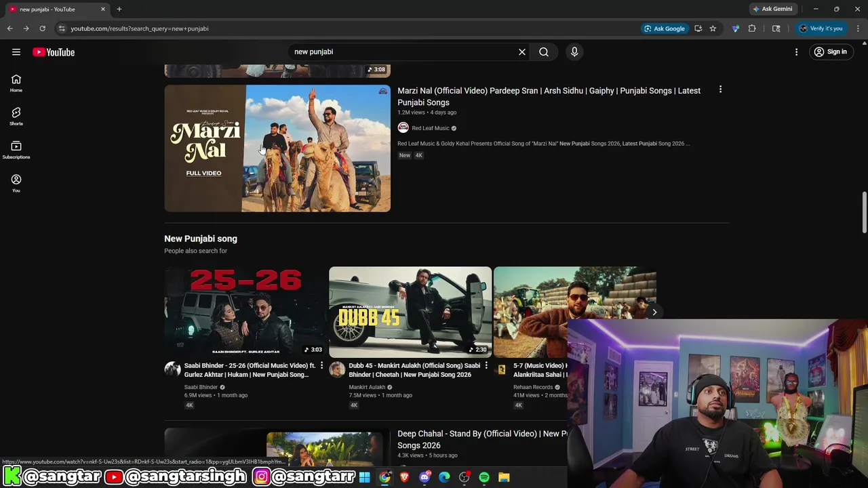View site information icon in address bar

click(x=62, y=28)
